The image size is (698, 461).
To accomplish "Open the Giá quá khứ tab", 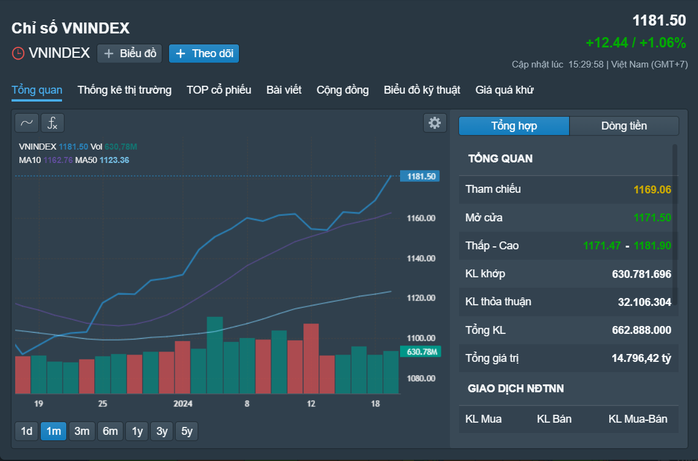I will coord(504,90).
